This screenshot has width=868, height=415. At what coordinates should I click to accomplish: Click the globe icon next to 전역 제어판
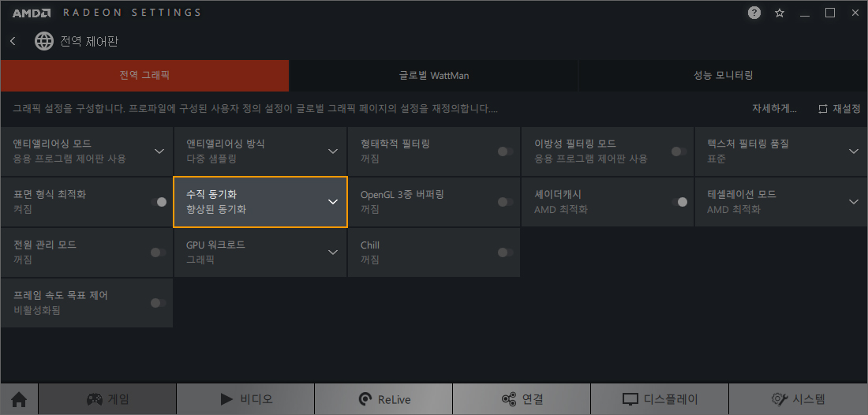(x=44, y=41)
